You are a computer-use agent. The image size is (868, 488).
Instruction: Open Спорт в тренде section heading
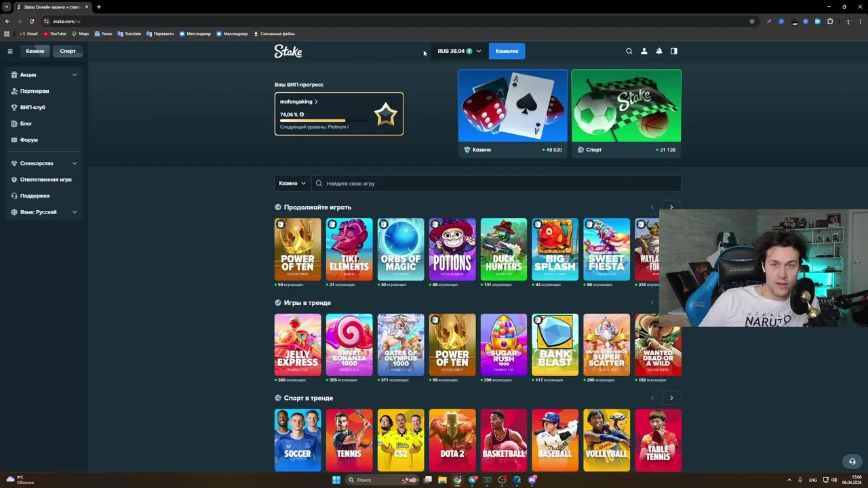point(309,399)
